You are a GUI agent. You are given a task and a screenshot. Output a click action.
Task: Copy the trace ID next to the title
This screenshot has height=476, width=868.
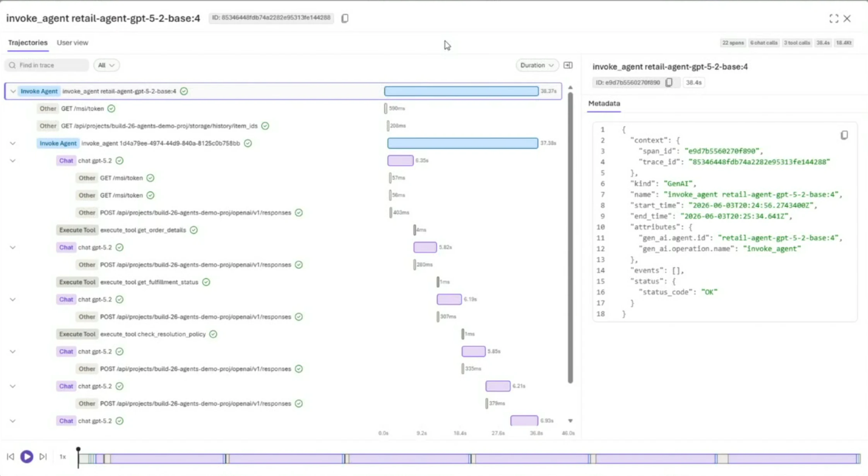click(x=345, y=18)
